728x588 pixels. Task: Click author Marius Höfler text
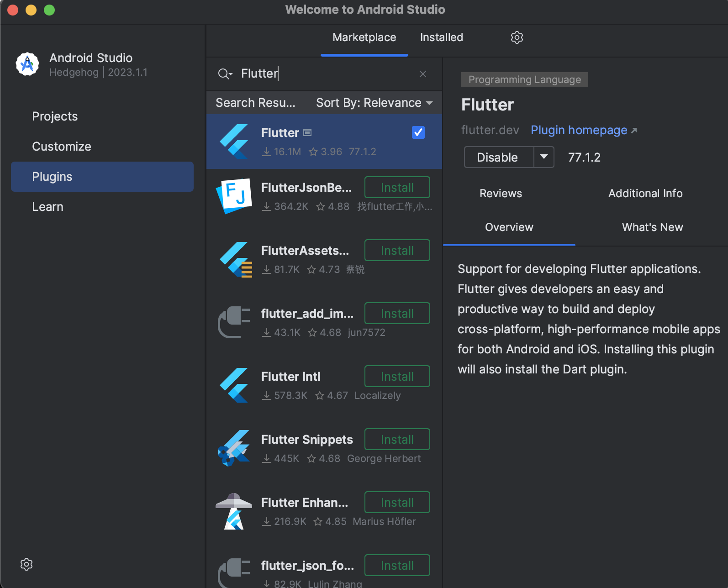384,521
